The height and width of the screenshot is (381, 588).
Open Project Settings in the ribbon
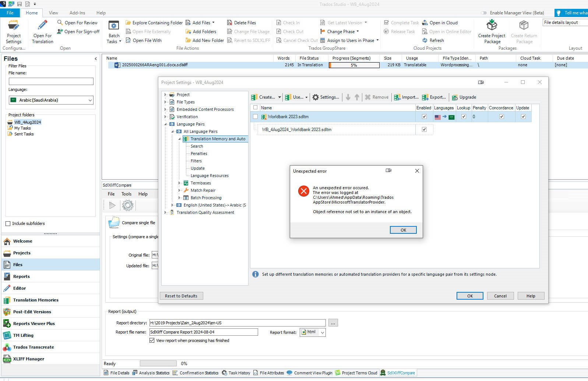pos(14,32)
